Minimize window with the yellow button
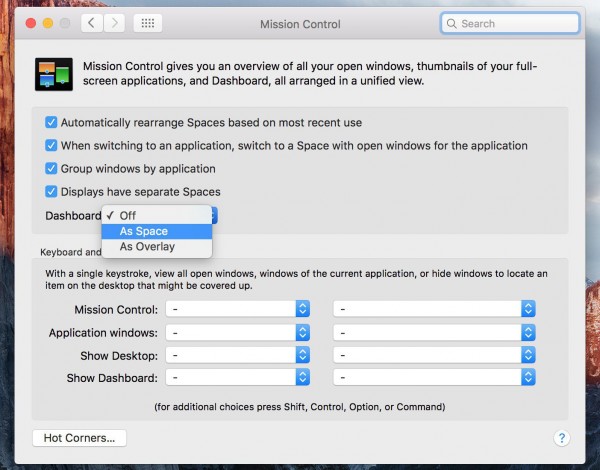 [48, 23]
